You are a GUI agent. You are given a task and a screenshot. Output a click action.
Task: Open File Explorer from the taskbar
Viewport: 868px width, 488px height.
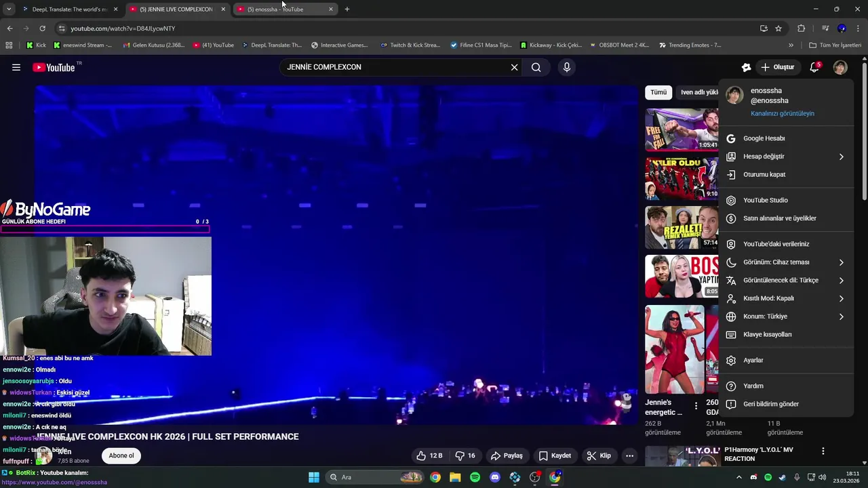pos(455,477)
